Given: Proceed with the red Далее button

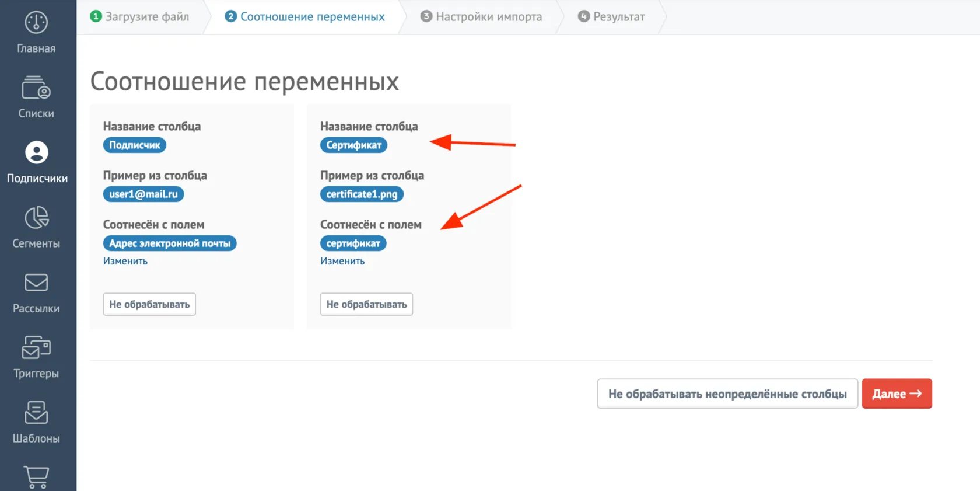Looking at the screenshot, I should point(897,394).
